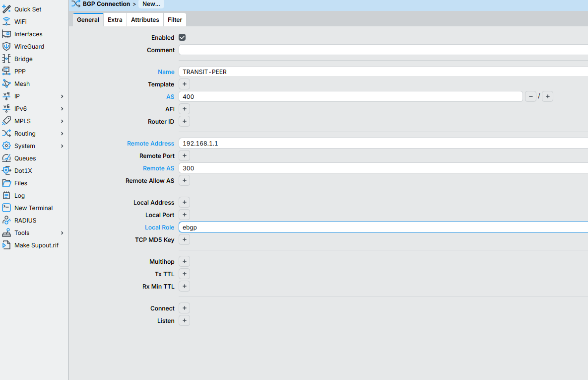The height and width of the screenshot is (380, 588).
Task: Click the RADIUS user icon
Action: [x=6, y=220]
